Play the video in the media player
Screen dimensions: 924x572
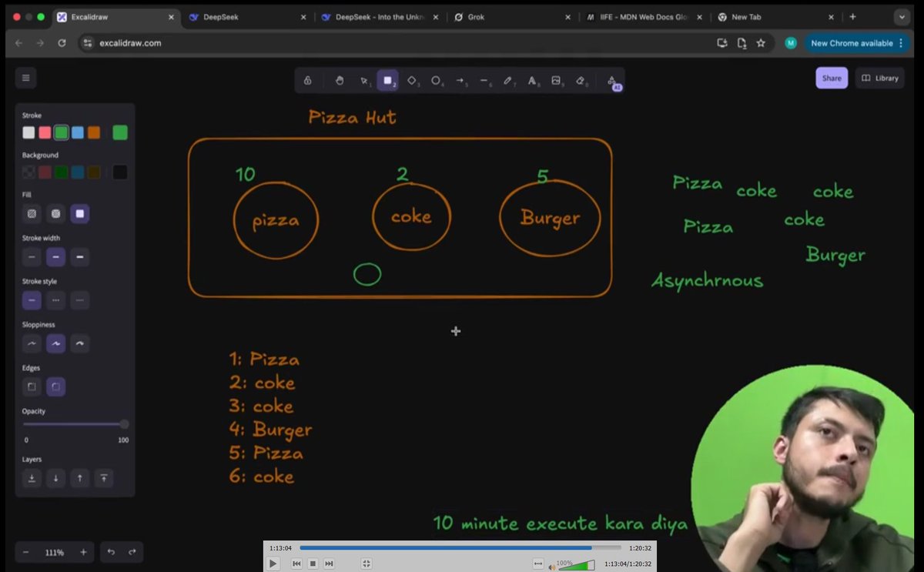coord(273,564)
